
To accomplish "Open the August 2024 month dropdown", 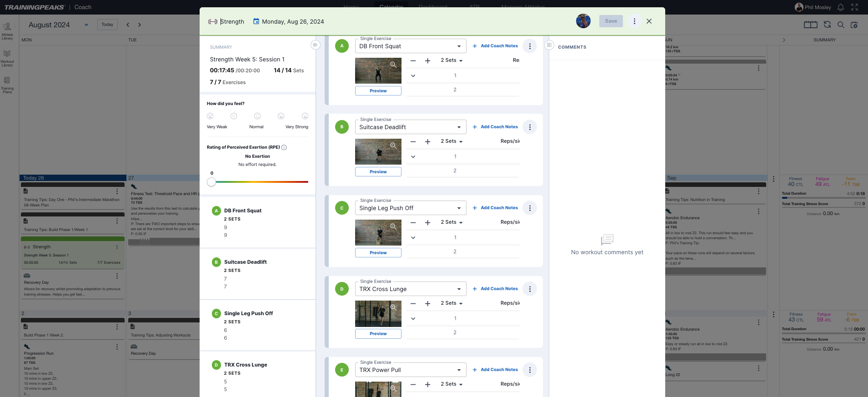I will tap(58, 25).
